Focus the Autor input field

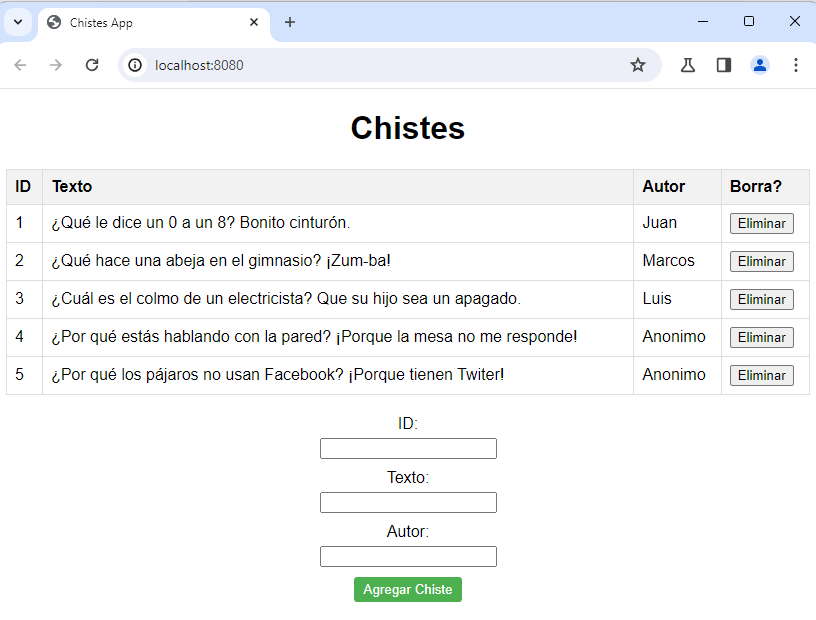pos(408,556)
